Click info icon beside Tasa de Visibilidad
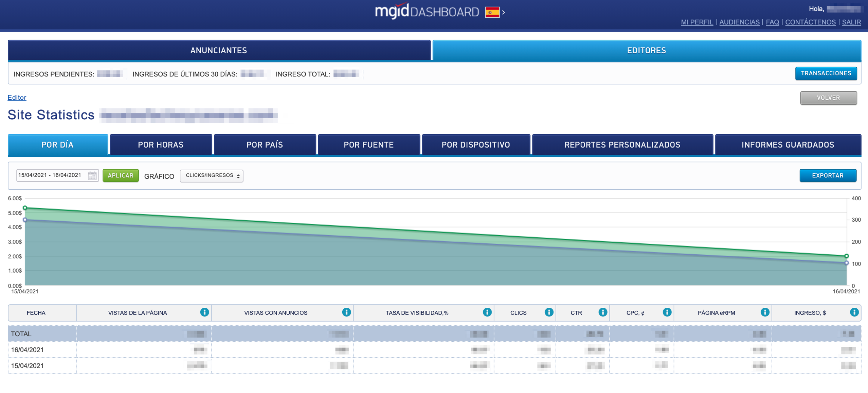Viewport: 868px width, 393px height. (487, 312)
